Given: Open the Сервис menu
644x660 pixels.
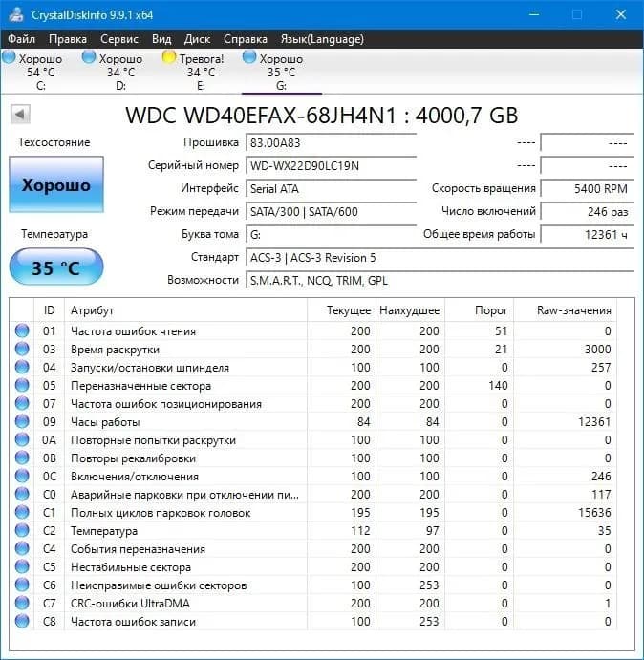Looking at the screenshot, I should [119, 39].
